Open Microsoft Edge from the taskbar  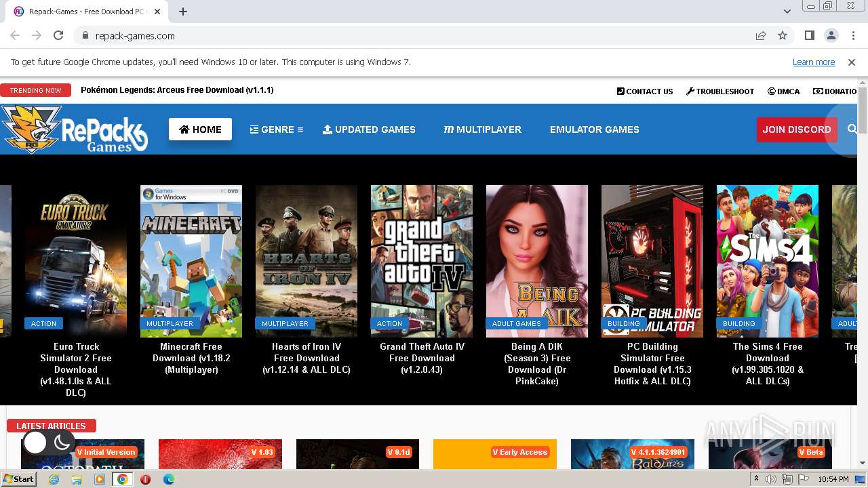pyautogui.click(x=169, y=479)
